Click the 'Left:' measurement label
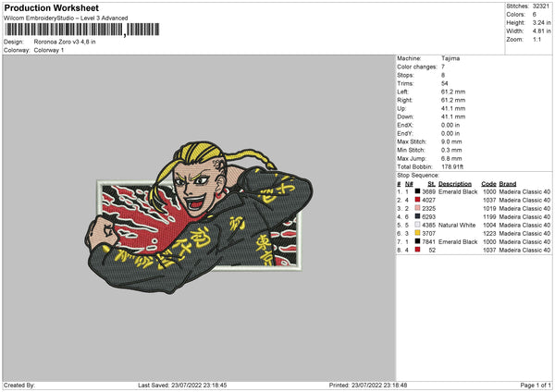This screenshot has height=392, width=555. pos(402,92)
